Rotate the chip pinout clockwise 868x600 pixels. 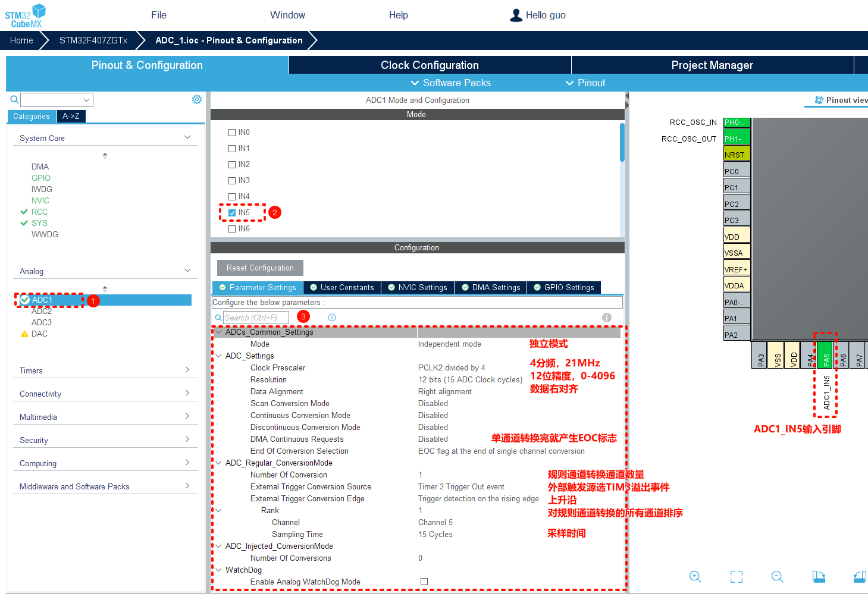tap(819, 576)
